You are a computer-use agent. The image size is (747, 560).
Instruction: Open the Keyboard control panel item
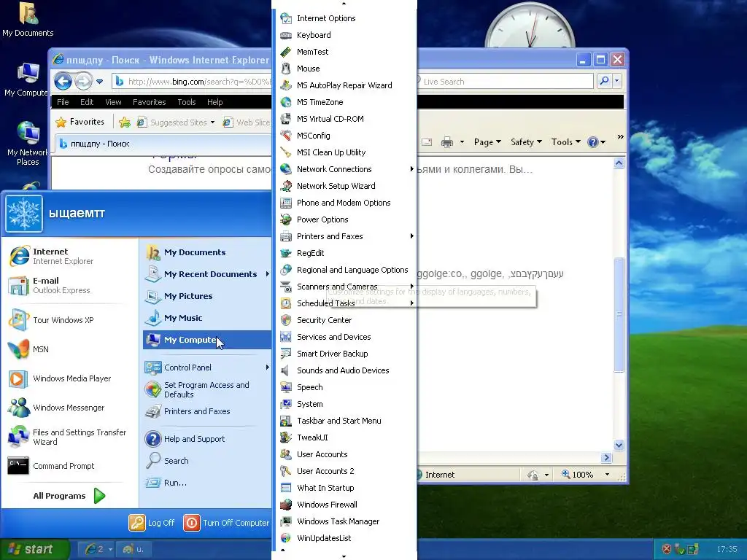coord(344,35)
